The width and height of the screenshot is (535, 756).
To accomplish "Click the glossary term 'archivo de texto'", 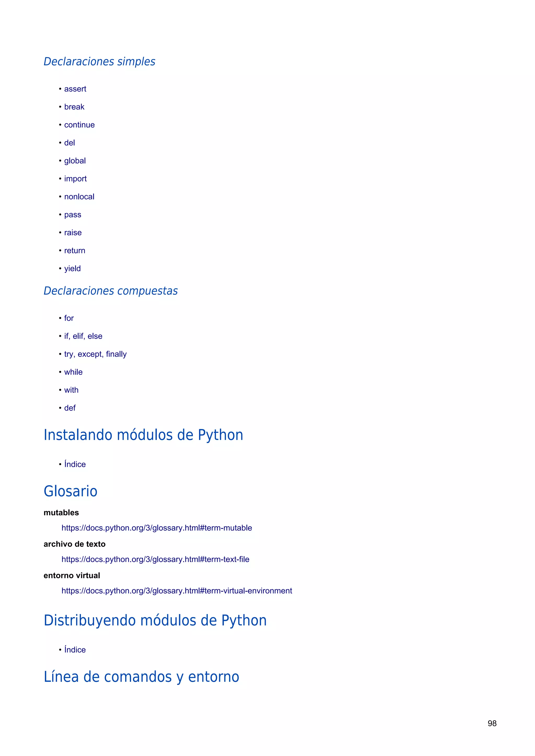I will click(x=74, y=544).
